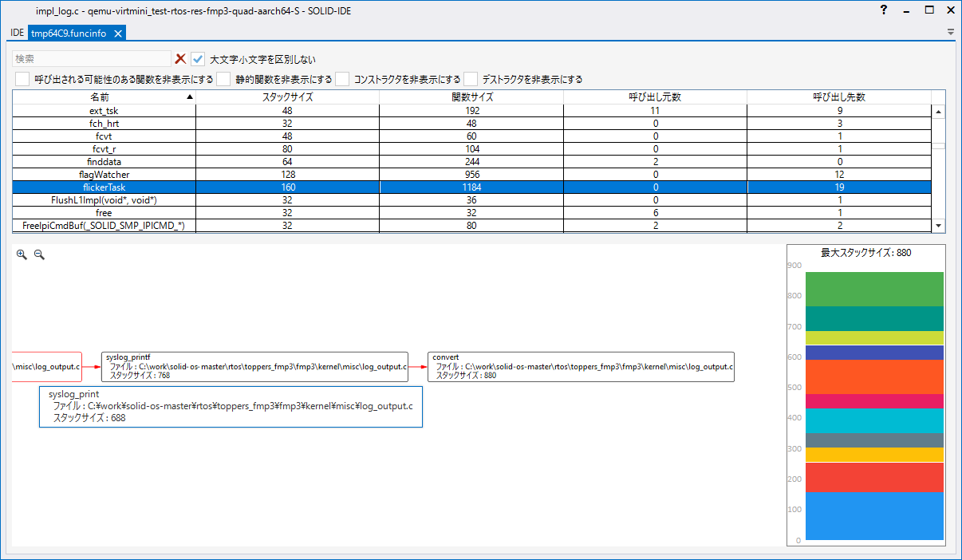Click the zoom out magnifier icon
Viewport: 962px width, 560px height.
(x=39, y=254)
